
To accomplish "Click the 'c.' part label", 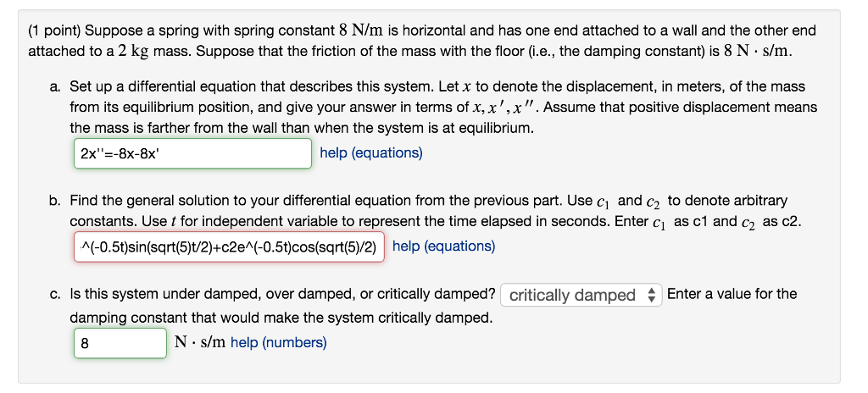I will 54,295.
